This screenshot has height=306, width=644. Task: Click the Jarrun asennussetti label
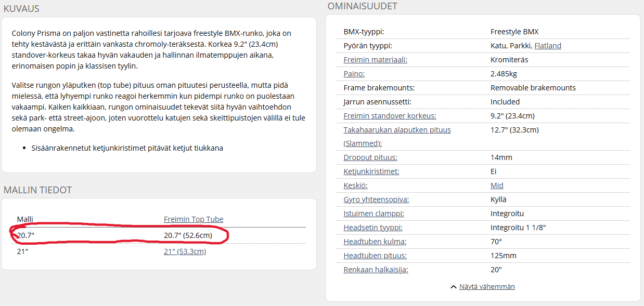point(378,102)
